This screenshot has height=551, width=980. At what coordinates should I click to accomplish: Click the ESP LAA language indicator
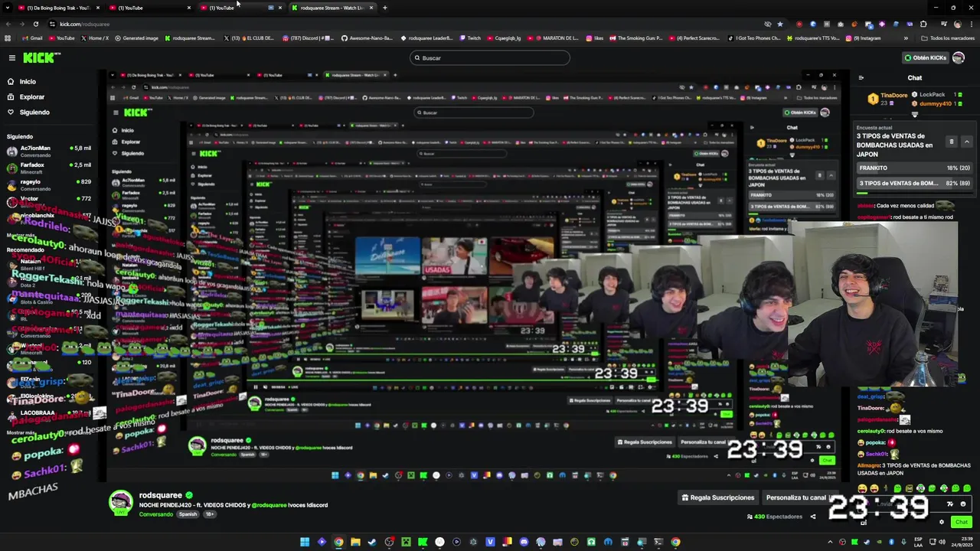pyautogui.click(x=918, y=542)
